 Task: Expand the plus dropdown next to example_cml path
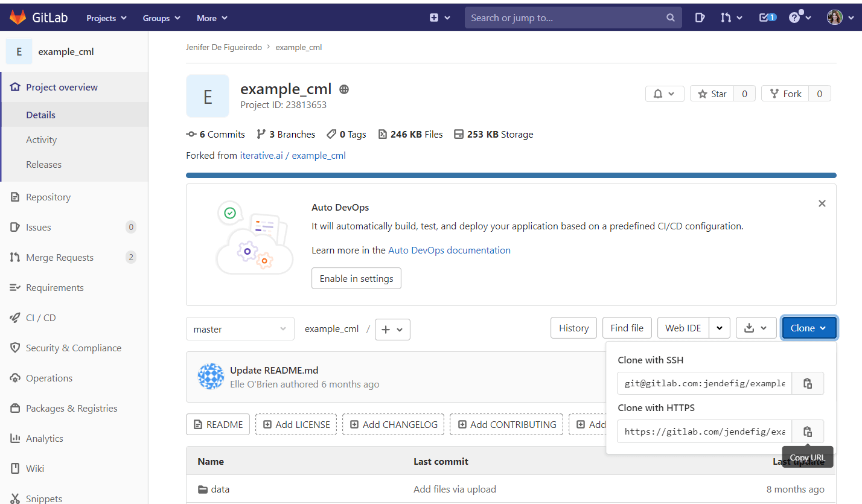pyautogui.click(x=392, y=330)
